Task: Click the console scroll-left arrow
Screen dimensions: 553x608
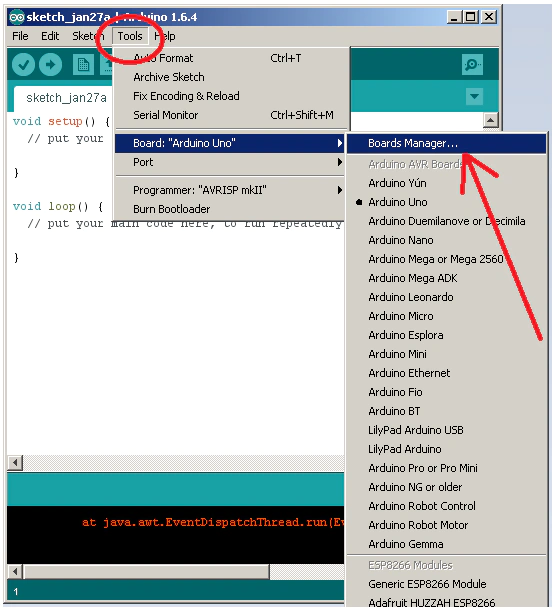Action: point(15,572)
